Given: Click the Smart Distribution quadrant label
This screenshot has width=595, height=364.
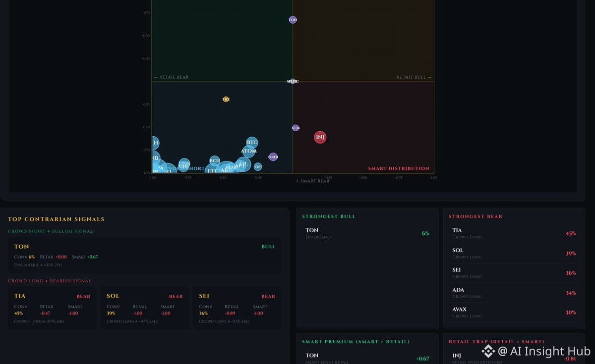Looking at the screenshot, I should 399,168.
